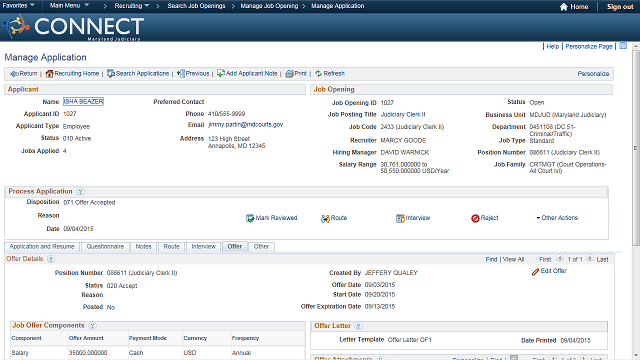Click the Home house icon
The image size is (640, 360).
pyautogui.click(x=564, y=7)
